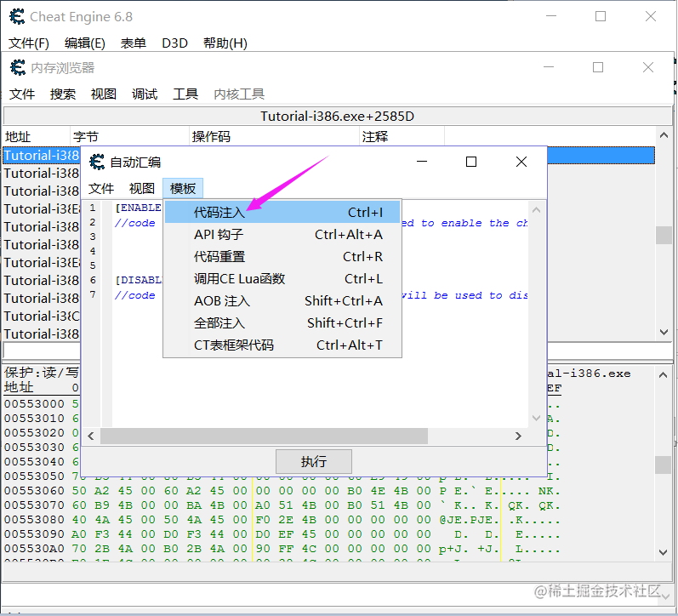Select 代码注入 from the template menu
Screen dimensions: 678x616
coord(282,213)
